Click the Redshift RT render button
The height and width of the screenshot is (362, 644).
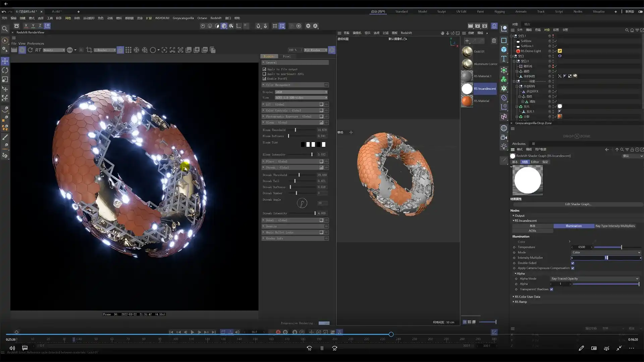[x=38, y=50]
